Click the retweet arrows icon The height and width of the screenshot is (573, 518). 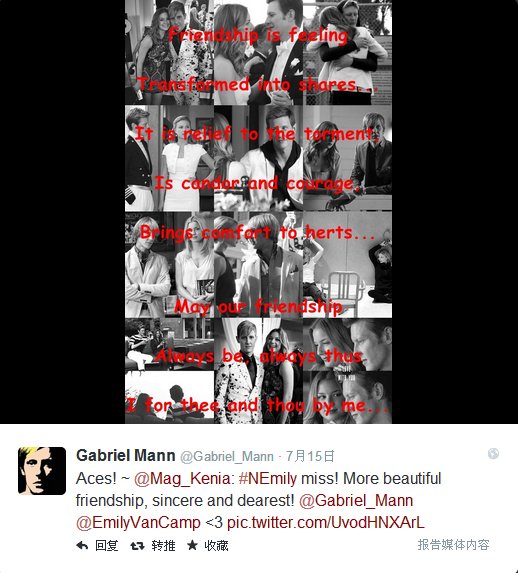tap(137, 546)
